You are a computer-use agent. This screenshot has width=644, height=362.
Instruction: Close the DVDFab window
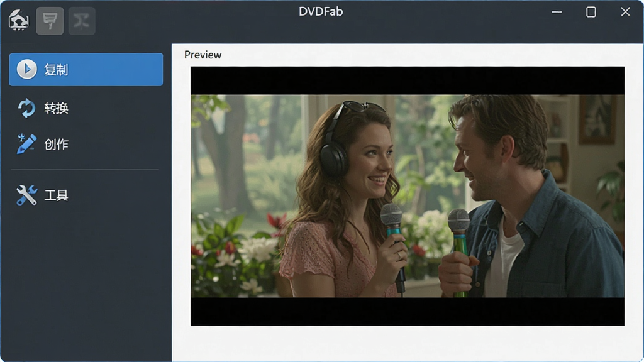click(x=625, y=12)
